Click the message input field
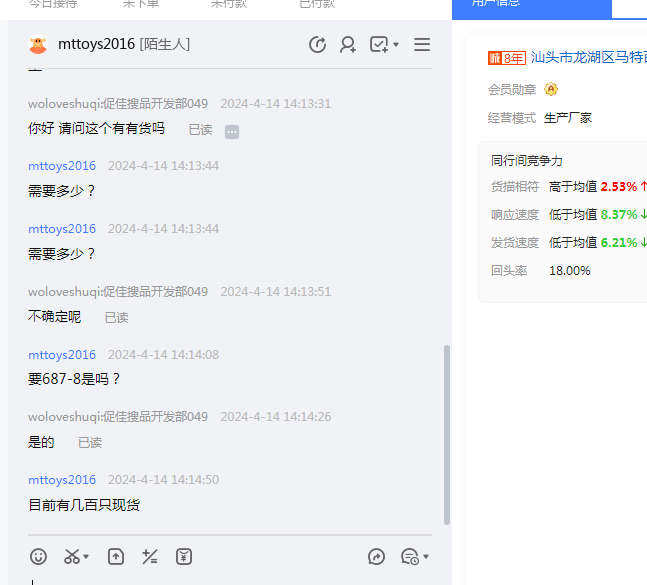Screen dimensions: 647x585 coord(230,579)
